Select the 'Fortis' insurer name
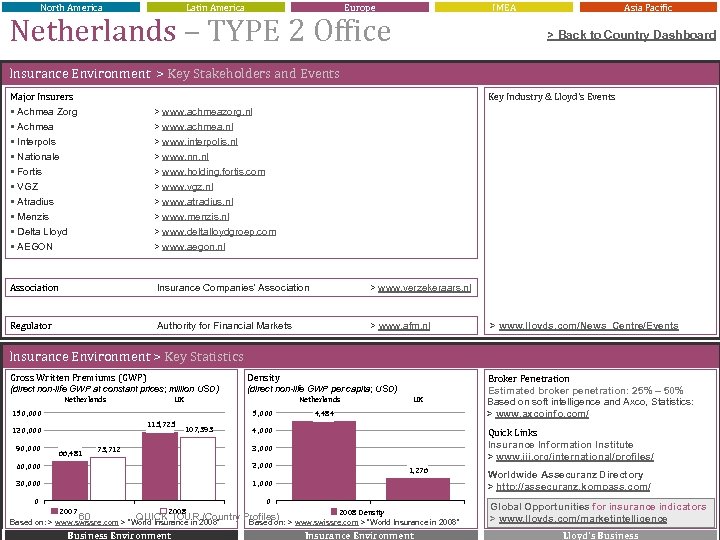 click(x=29, y=172)
